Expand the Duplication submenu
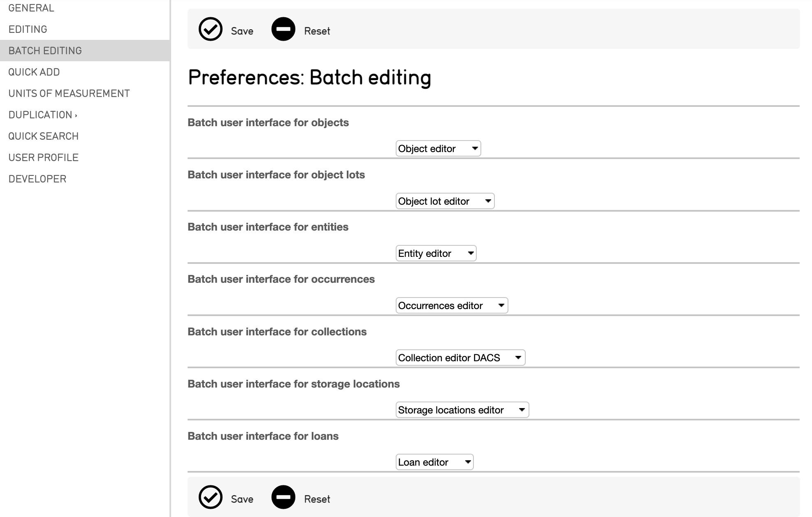Screen dimensions: 812x517 (43, 115)
